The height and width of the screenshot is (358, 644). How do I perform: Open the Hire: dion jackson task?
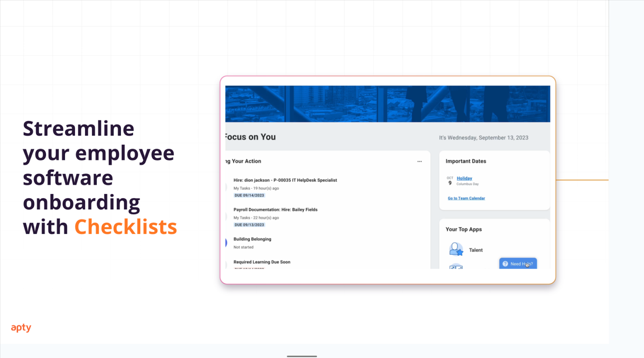pos(285,180)
